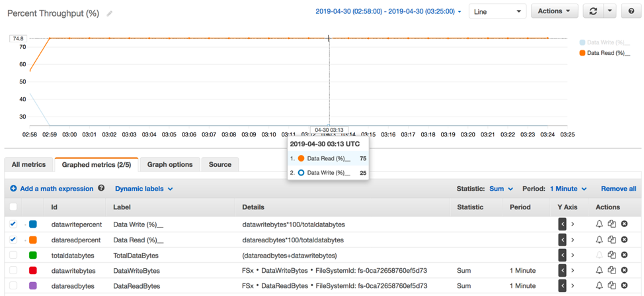Viewport: 644px width, 296px height.
Task: Open auto-refresh options dropdown arrow
Action: click(x=610, y=11)
